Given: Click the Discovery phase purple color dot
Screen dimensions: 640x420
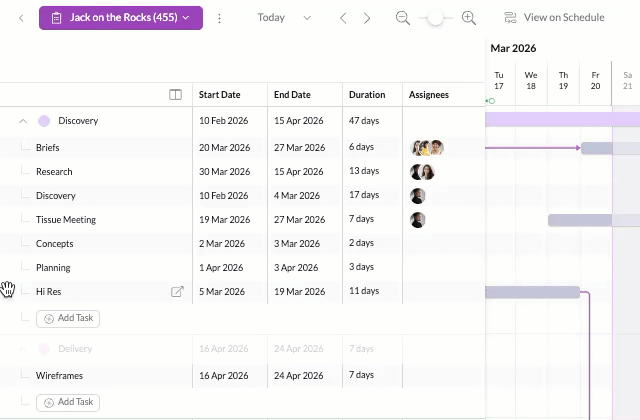Looking at the screenshot, I should pyautogui.click(x=44, y=121).
